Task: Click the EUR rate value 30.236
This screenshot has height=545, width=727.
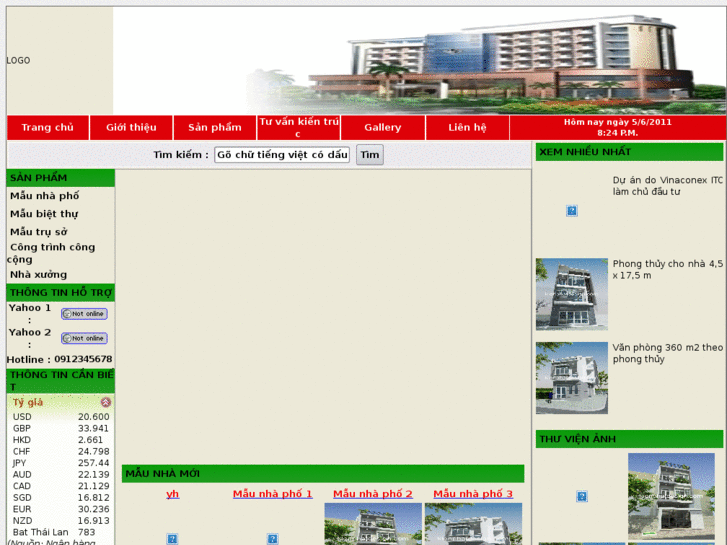Action: 94,509
